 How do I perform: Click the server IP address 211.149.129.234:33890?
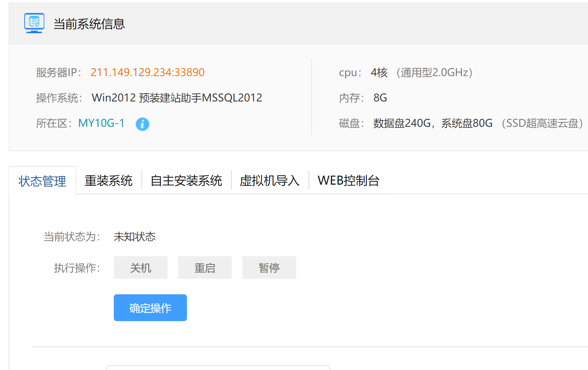coord(147,72)
